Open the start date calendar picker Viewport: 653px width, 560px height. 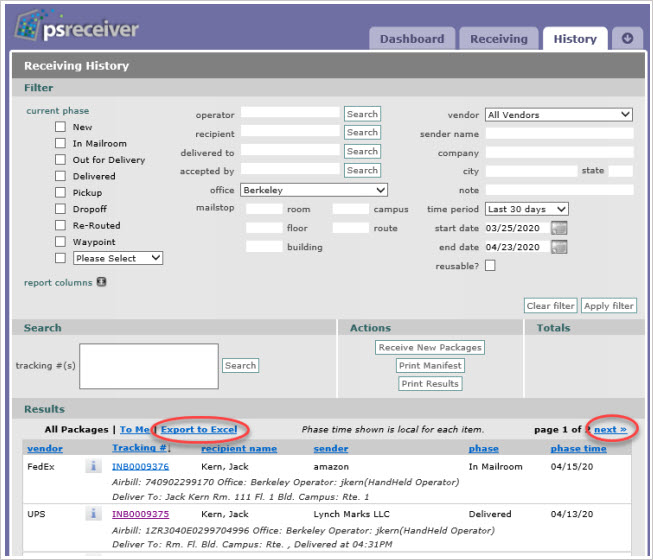[x=559, y=228]
